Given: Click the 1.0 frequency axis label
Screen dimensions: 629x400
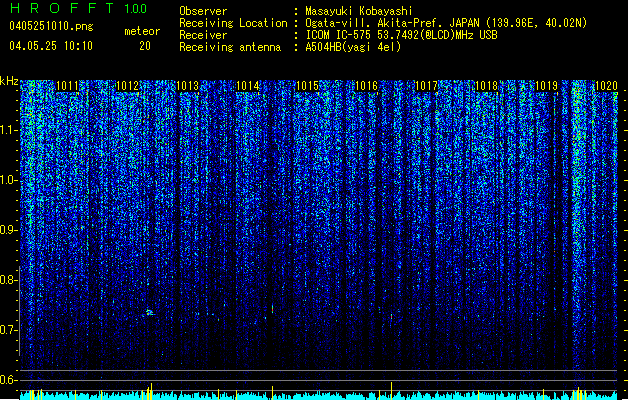Looking at the screenshot, I should tap(9, 180).
